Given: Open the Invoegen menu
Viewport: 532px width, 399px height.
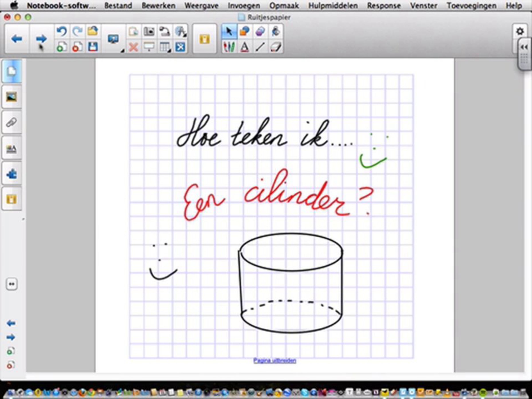Looking at the screenshot, I should point(244,6).
